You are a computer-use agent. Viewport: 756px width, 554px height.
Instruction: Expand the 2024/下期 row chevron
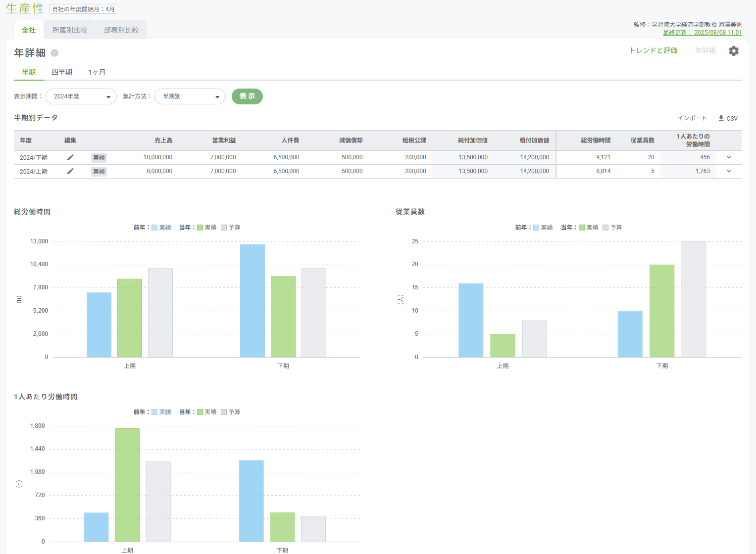(729, 157)
